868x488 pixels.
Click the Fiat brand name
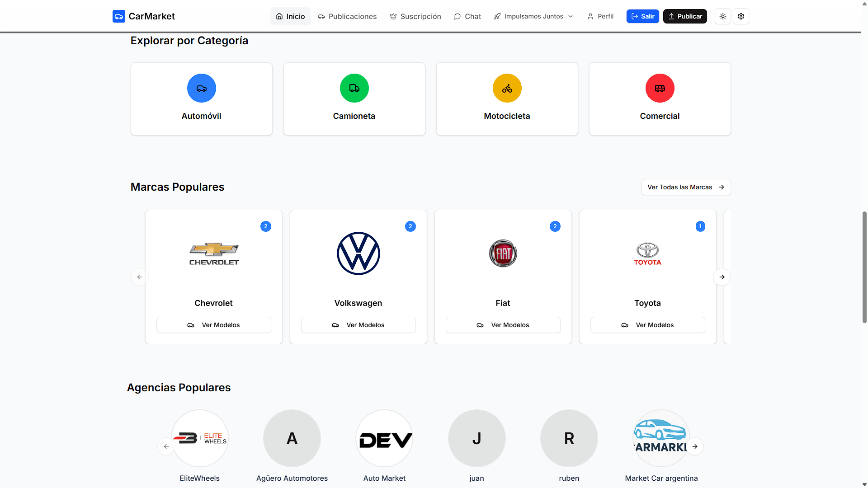(503, 303)
